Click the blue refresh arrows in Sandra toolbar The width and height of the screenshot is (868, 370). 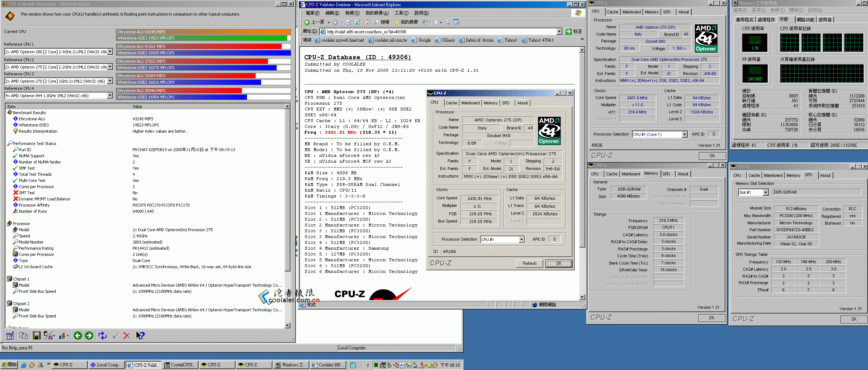[102, 336]
